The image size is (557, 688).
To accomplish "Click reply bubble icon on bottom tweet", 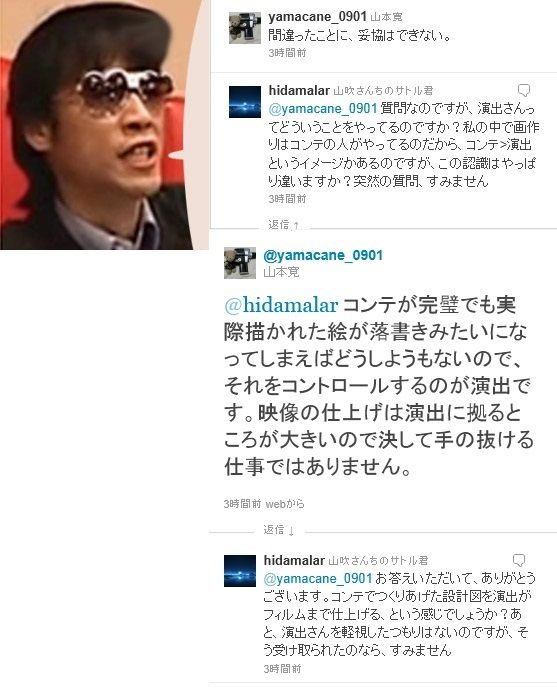I will [519, 560].
